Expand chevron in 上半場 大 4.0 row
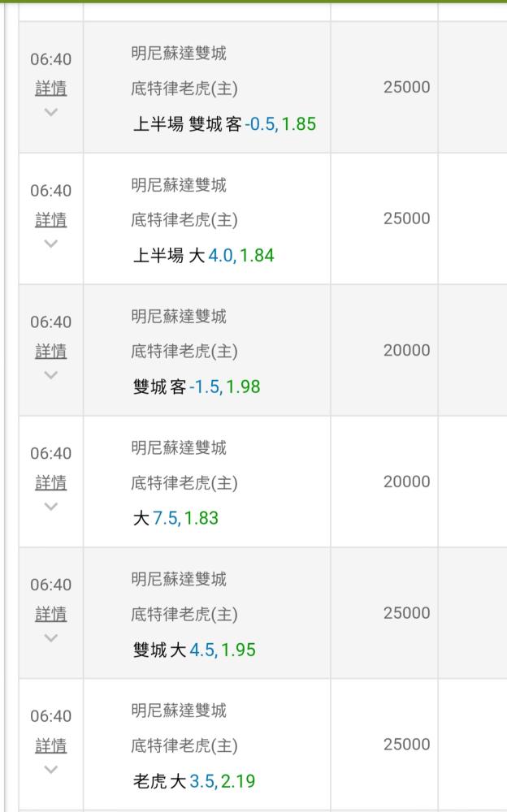 pos(51,244)
